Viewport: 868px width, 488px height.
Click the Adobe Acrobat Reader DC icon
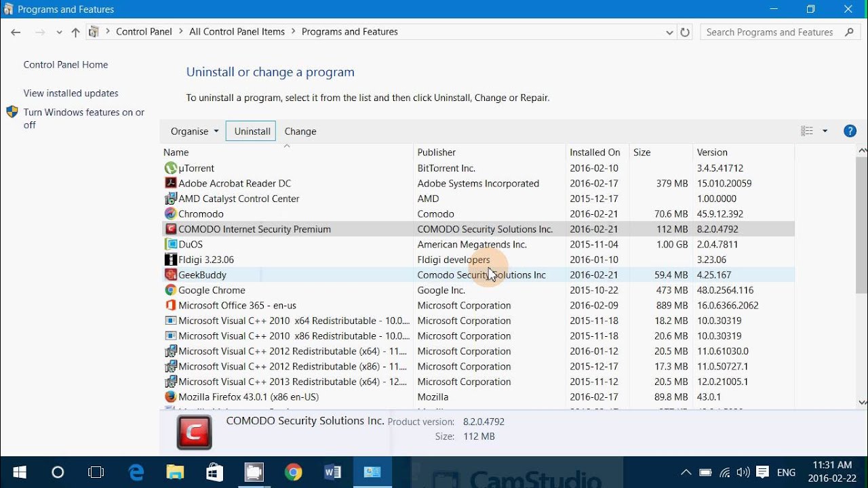tap(171, 183)
